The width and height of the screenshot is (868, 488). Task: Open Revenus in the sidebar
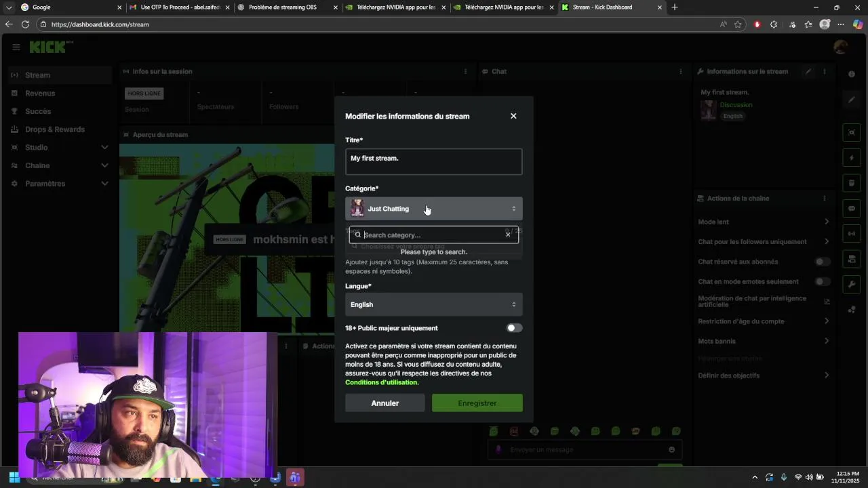coord(60,94)
